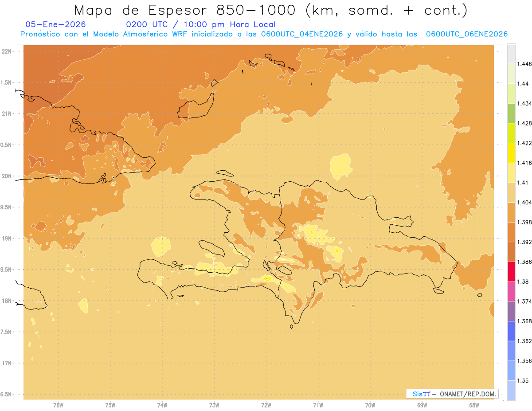The image size is (532, 411).
Task: Click the gray legend band above 1.446
Action: pos(511,54)
